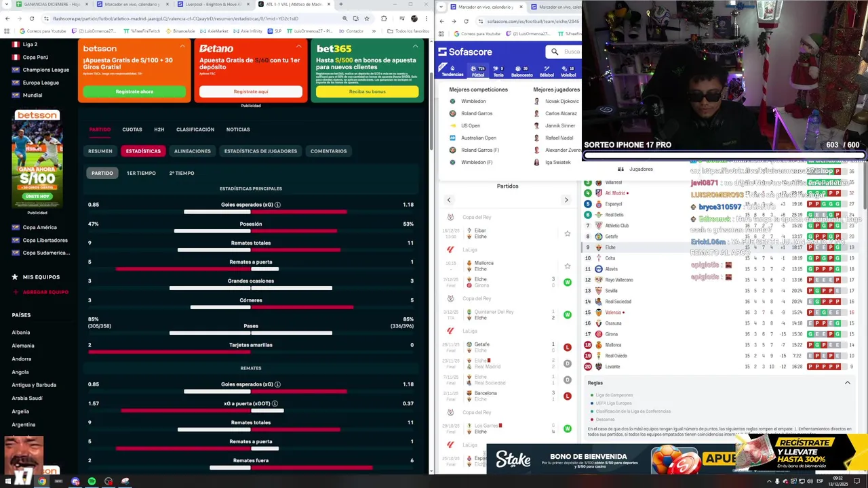The image size is (868, 488).
Task: Switch to the Partido tab
Action: coord(100,129)
